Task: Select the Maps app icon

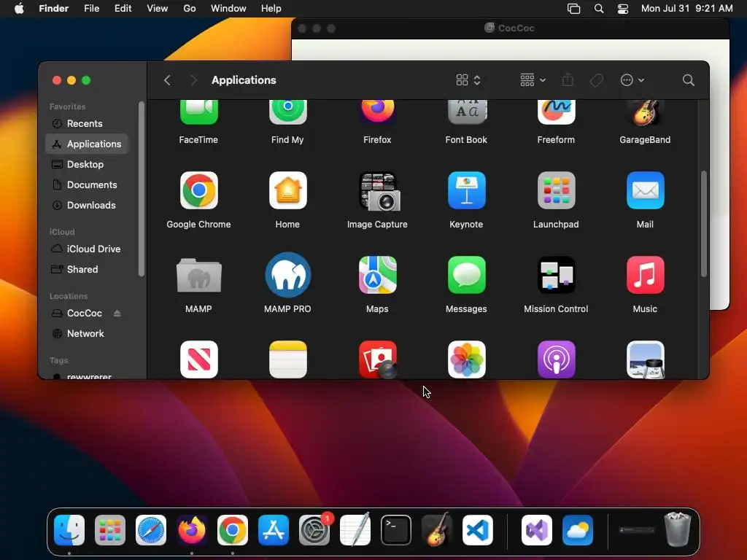Action: (x=377, y=275)
